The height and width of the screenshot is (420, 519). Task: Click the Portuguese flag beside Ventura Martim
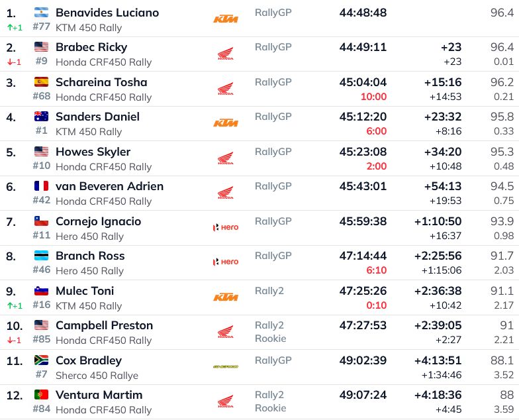pyautogui.click(x=42, y=395)
